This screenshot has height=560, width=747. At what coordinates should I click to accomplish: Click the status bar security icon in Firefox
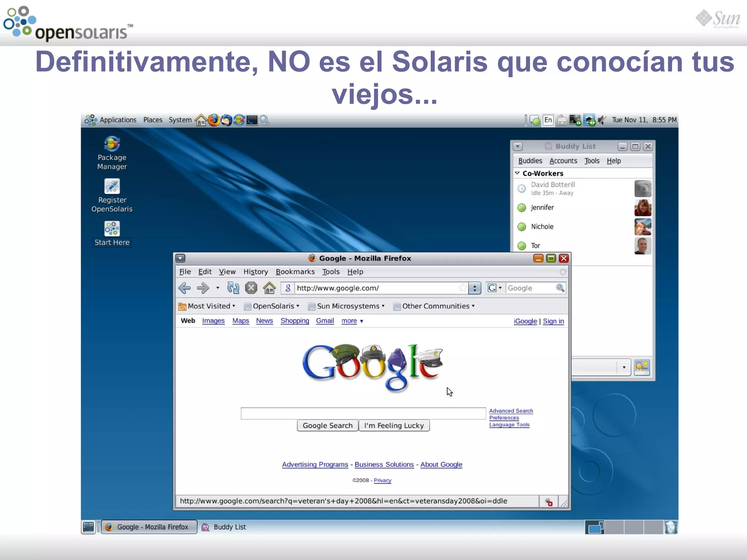tap(549, 502)
